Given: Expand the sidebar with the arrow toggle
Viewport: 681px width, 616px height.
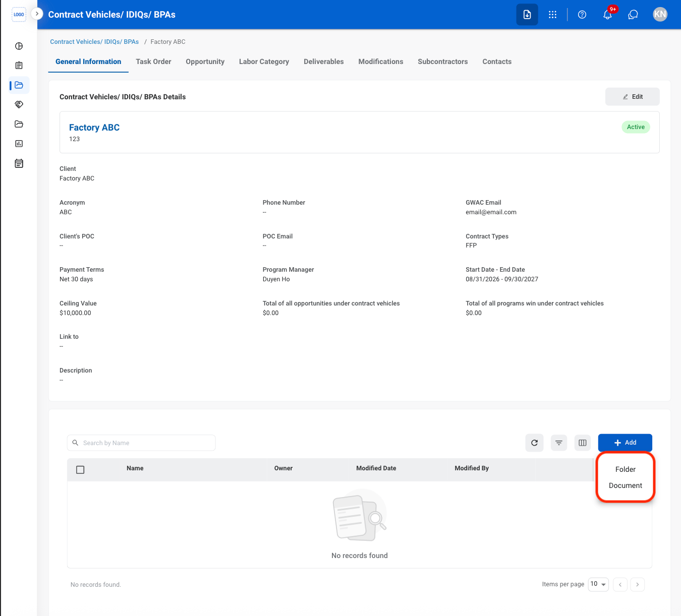Looking at the screenshot, I should [x=37, y=14].
